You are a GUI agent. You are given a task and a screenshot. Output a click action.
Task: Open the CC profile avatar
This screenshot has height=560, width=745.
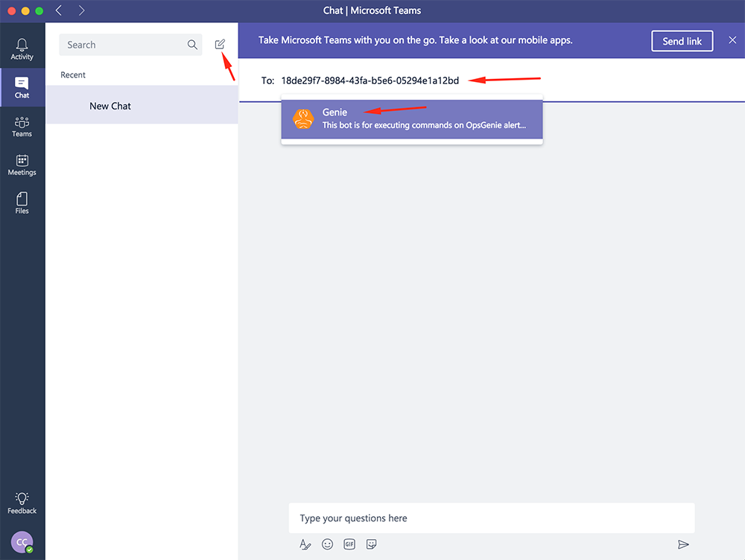[22, 542]
